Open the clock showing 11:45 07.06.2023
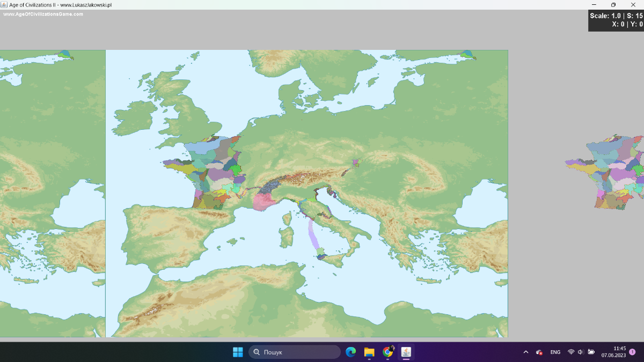Viewport: 644px width, 362px height. coord(613,352)
